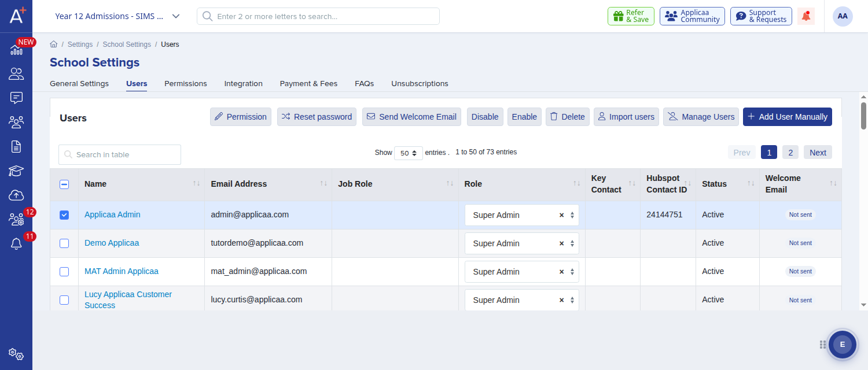Click the Enable button
The height and width of the screenshot is (370, 868).
524,117
